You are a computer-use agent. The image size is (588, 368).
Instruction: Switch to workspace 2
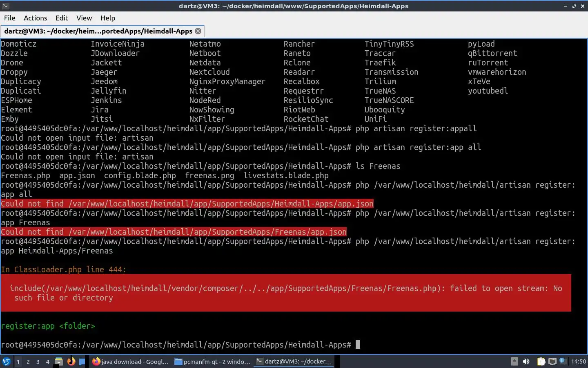coord(28,361)
